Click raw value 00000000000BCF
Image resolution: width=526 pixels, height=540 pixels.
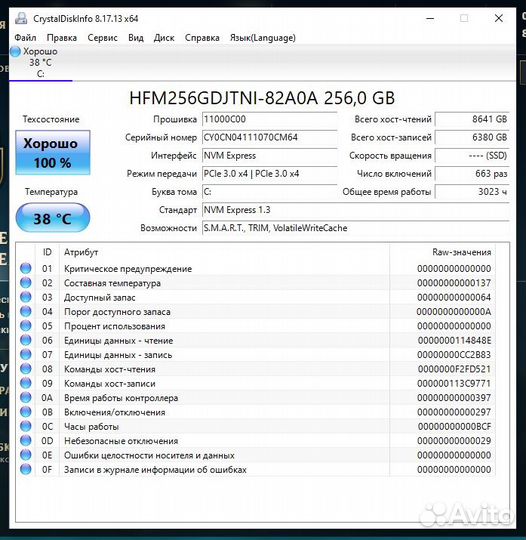(x=454, y=427)
